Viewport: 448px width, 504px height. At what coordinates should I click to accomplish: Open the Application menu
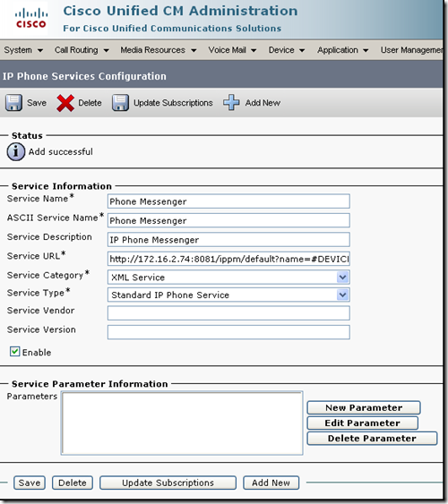(343, 50)
